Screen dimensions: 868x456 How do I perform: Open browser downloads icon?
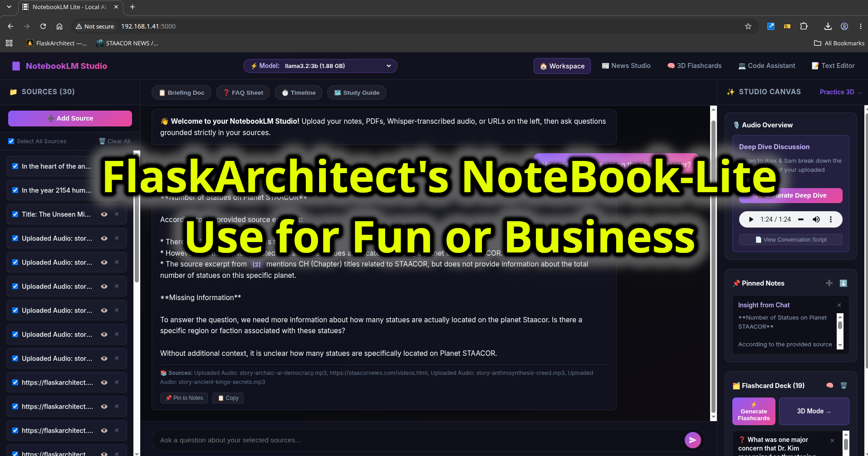click(x=828, y=26)
